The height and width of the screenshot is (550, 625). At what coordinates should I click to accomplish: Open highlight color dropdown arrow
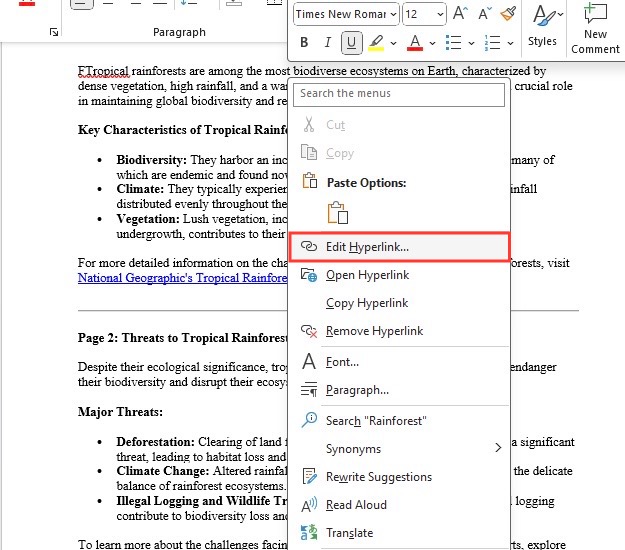click(393, 43)
